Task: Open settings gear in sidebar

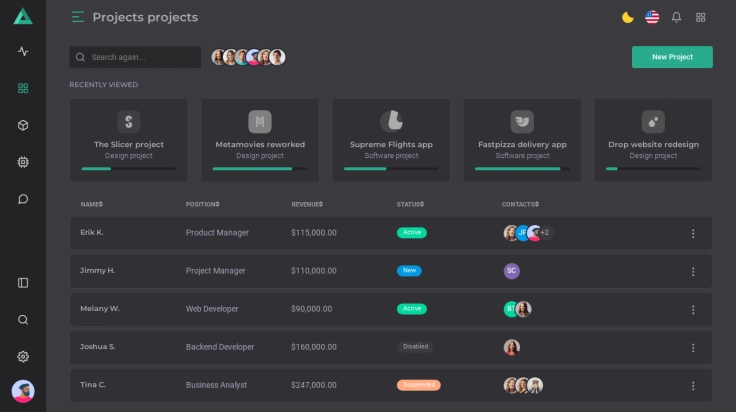Action: coord(23,356)
